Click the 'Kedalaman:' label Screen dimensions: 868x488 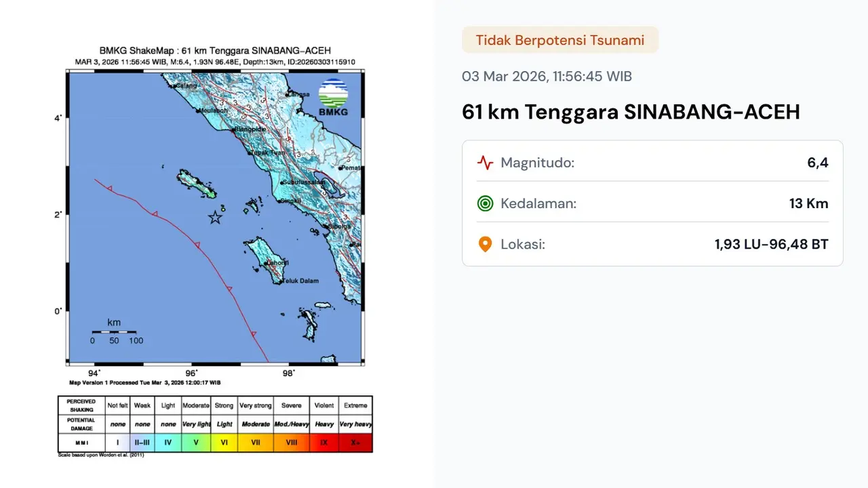(x=538, y=203)
